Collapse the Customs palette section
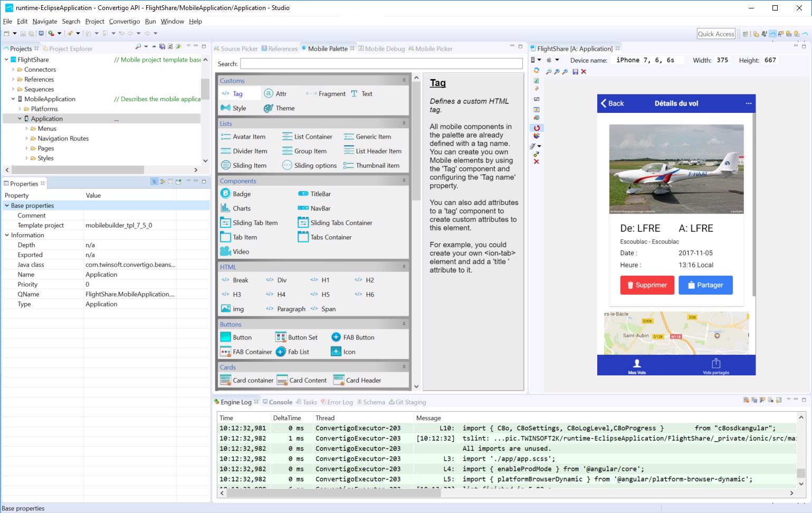The height and width of the screenshot is (513, 812). pos(404,80)
